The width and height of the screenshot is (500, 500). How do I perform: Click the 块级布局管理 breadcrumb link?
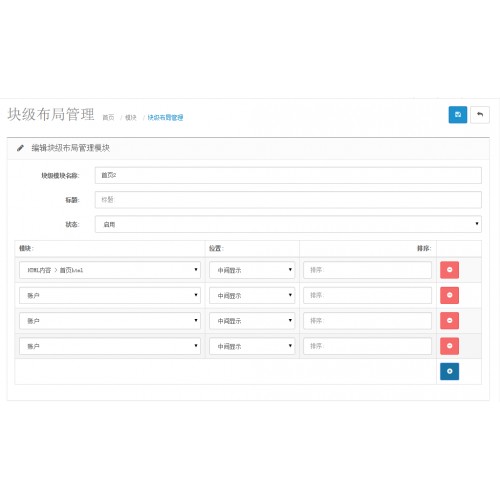tap(165, 117)
